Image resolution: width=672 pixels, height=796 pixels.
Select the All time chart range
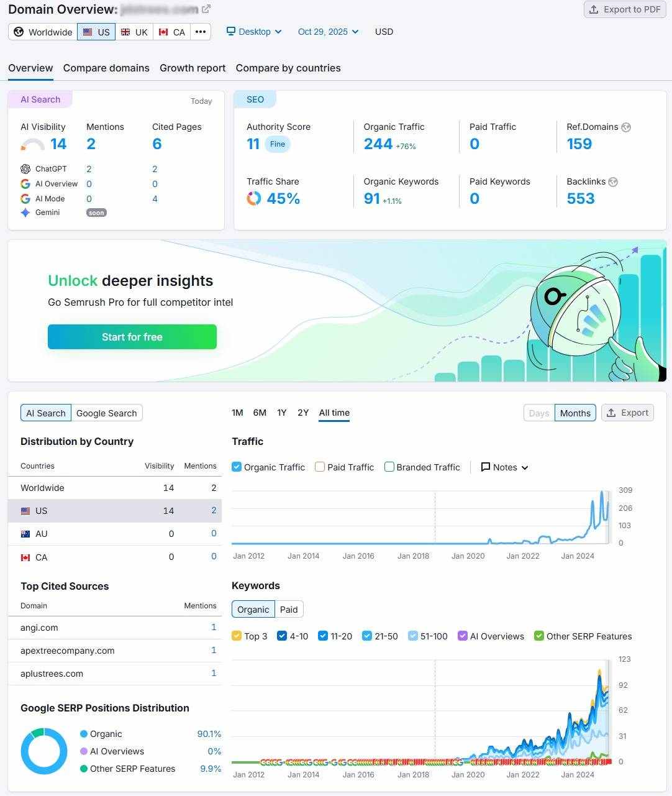pyautogui.click(x=334, y=413)
